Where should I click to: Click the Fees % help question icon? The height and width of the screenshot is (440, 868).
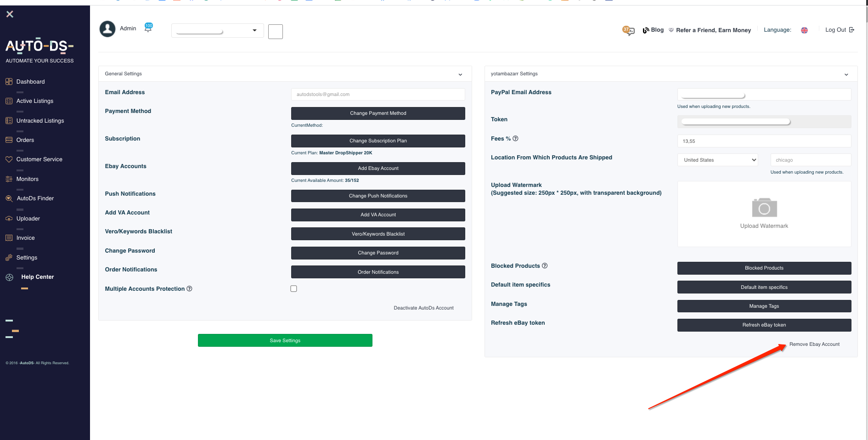(515, 138)
